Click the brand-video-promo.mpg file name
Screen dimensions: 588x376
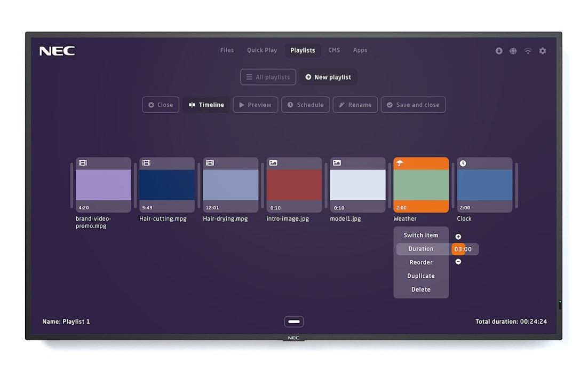93,222
